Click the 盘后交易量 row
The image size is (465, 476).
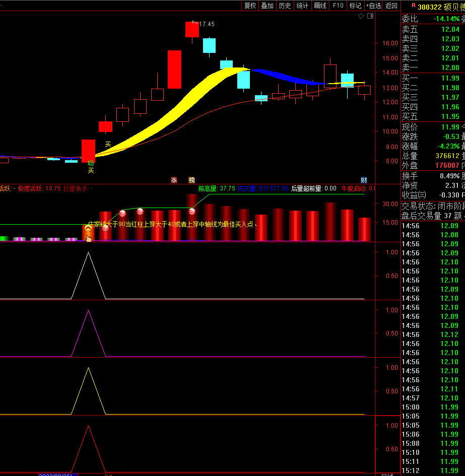coord(433,216)
